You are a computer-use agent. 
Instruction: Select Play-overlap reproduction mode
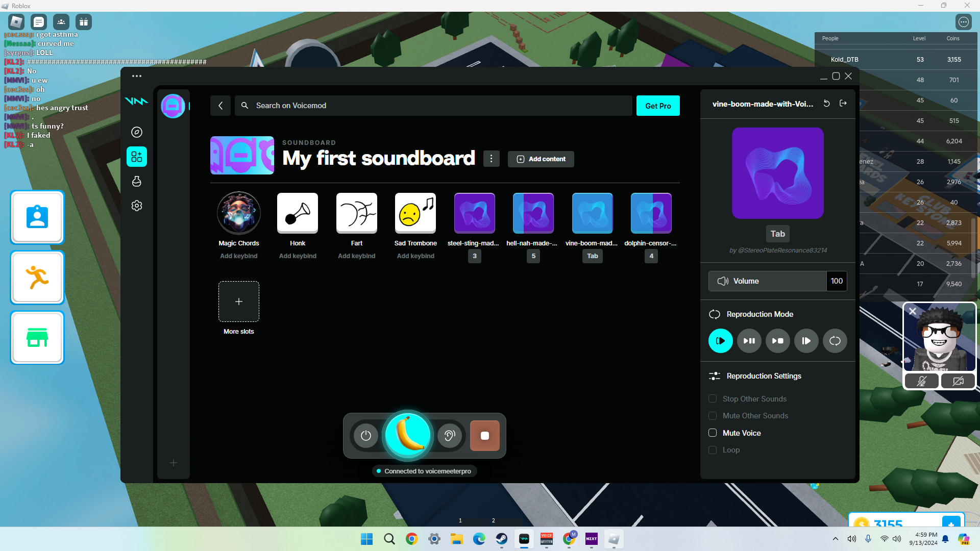tap(806, 341)
